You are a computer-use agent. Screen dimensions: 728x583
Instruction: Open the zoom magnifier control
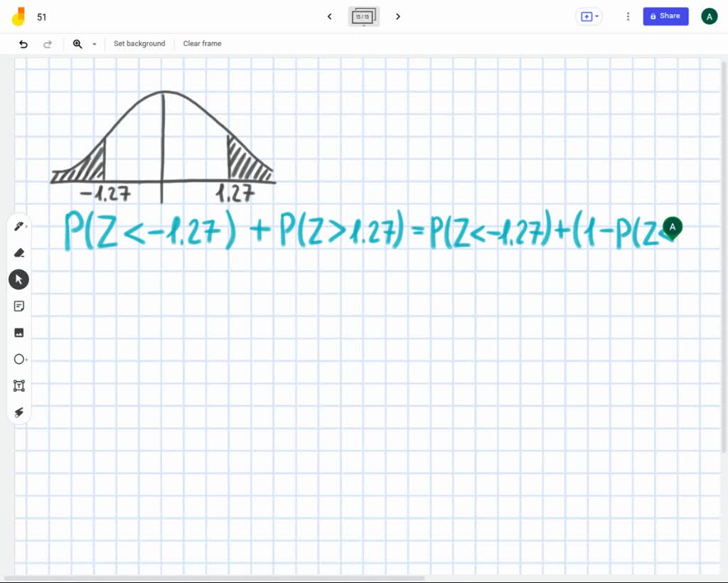click(x=78, y=43)
